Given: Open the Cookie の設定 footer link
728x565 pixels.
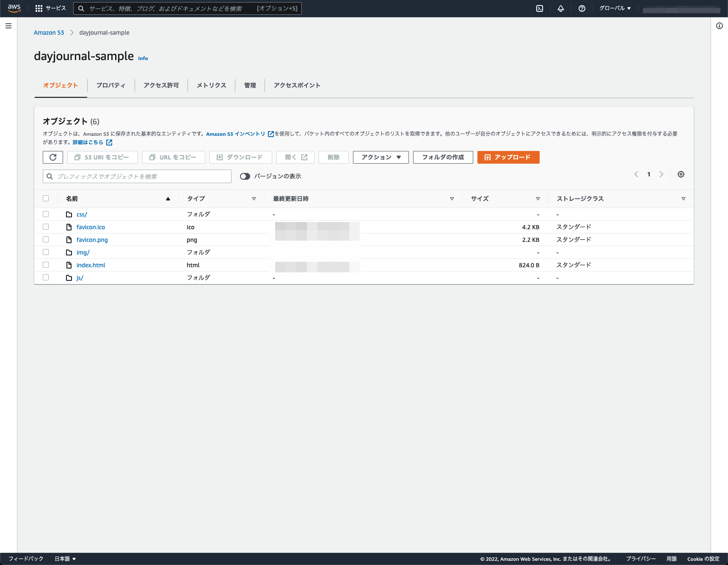Looking at the screenshot, I should [703, 559].
